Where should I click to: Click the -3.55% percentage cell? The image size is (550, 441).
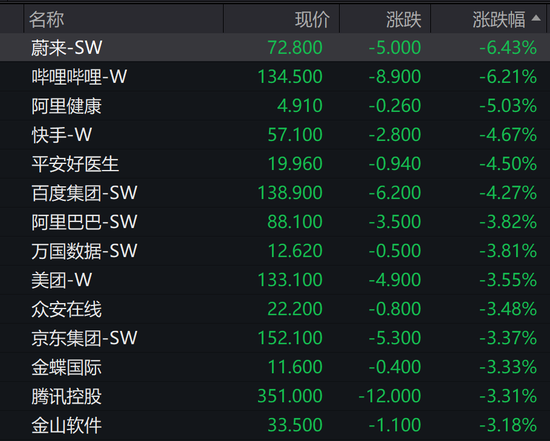(508, 280)
